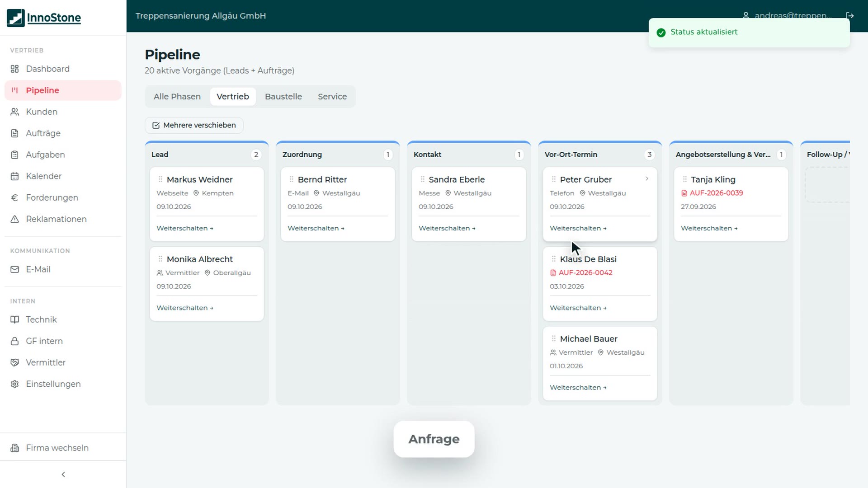Open Kalender in the sidebar
This screenshot has height=488, width=868.
(63, 176)
